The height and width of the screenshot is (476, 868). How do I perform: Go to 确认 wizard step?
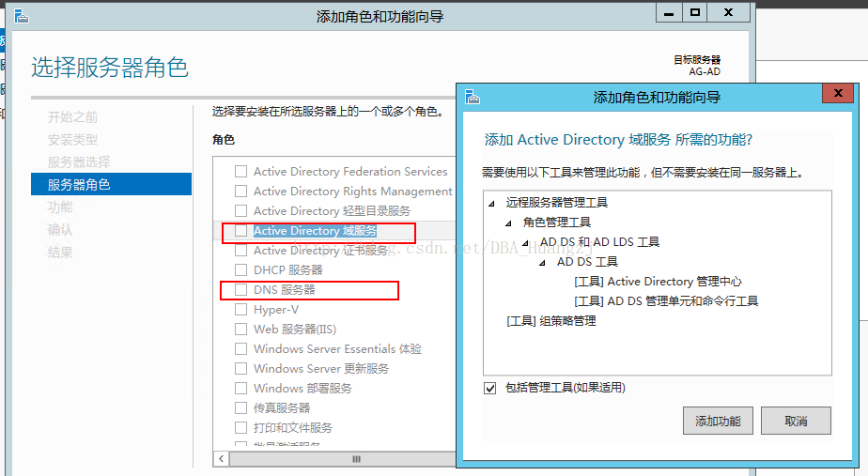pyautogui.click(x=60, y=230)
